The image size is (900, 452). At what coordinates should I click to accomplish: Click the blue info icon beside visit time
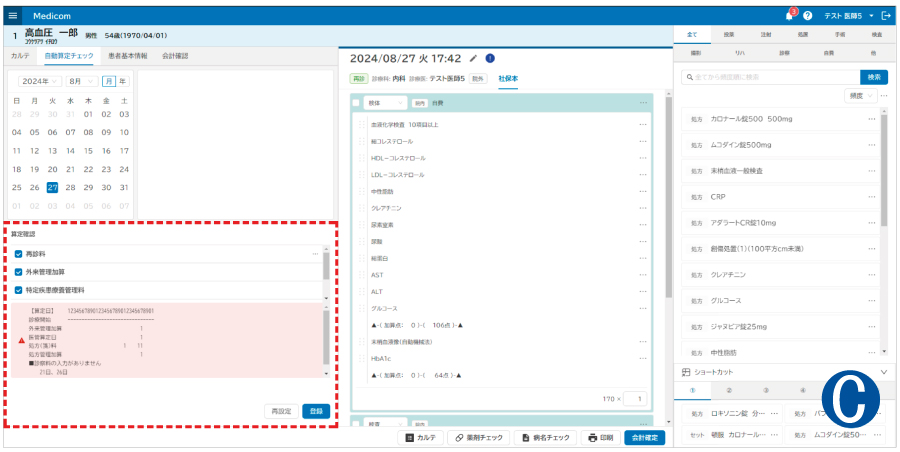coord(490,58)
